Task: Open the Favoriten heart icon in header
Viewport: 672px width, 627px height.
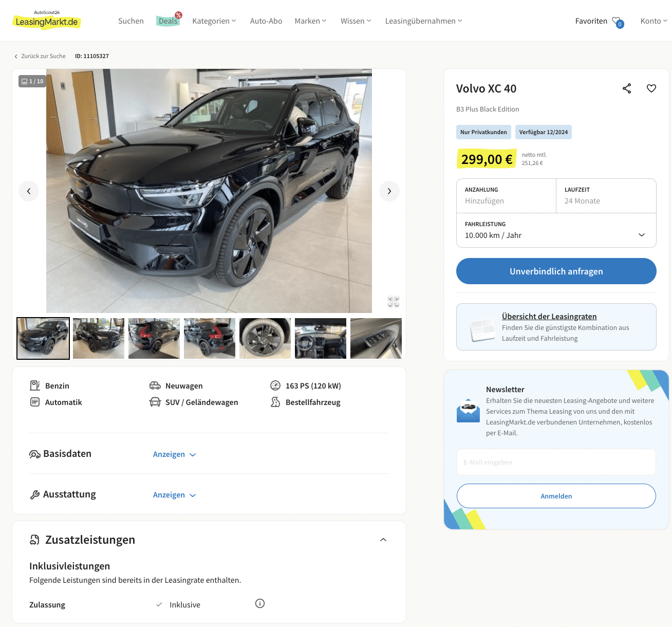Action: [x=618, y=22]
